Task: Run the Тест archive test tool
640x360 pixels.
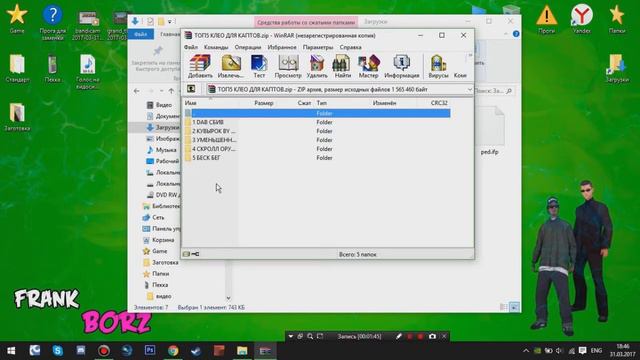Action: click(x=259, y=67)
